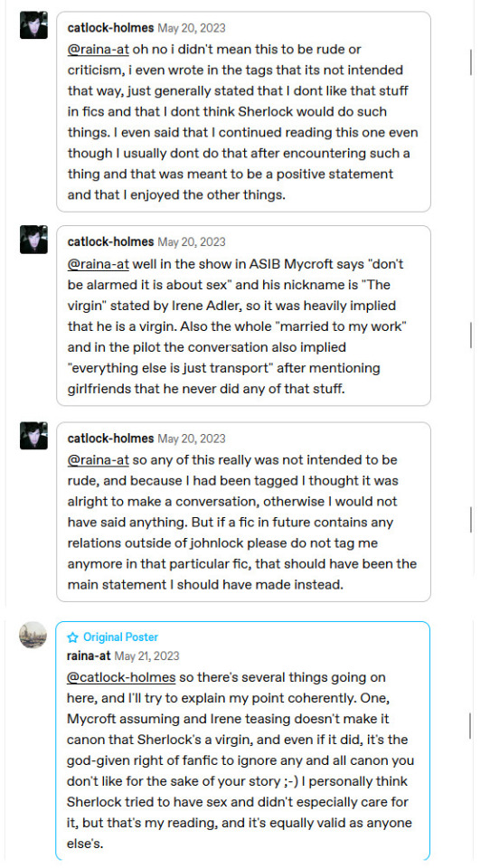Open catlock-holmes username on the third reply

pos(110,439)
